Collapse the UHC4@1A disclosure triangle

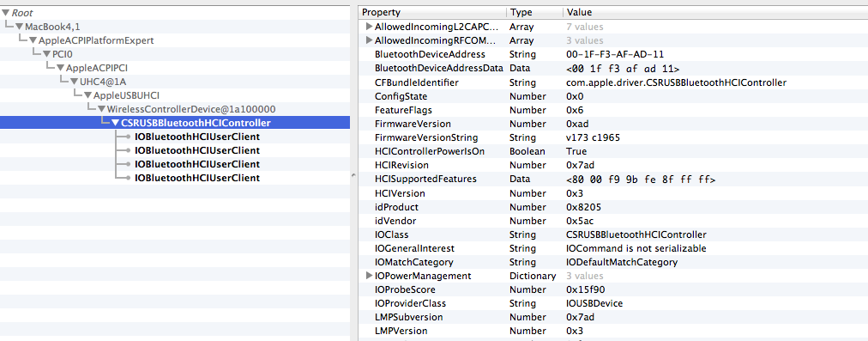(74, 82)
